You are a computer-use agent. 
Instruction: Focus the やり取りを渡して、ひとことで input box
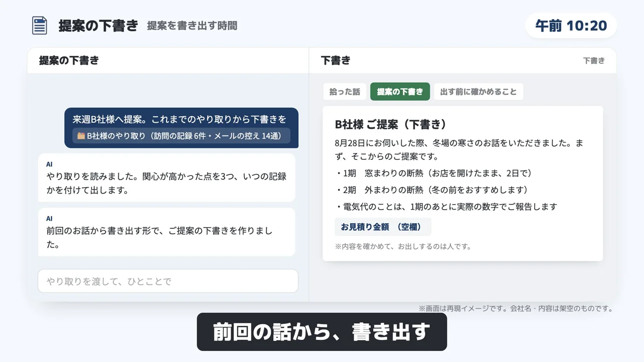pos(168,281)
